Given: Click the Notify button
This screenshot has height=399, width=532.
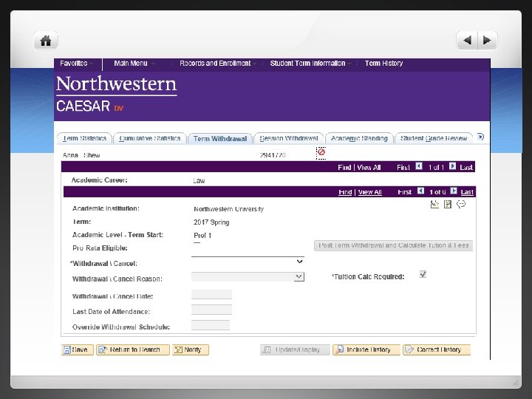Looking at the screenshot, I should click(x=191, y=349).
